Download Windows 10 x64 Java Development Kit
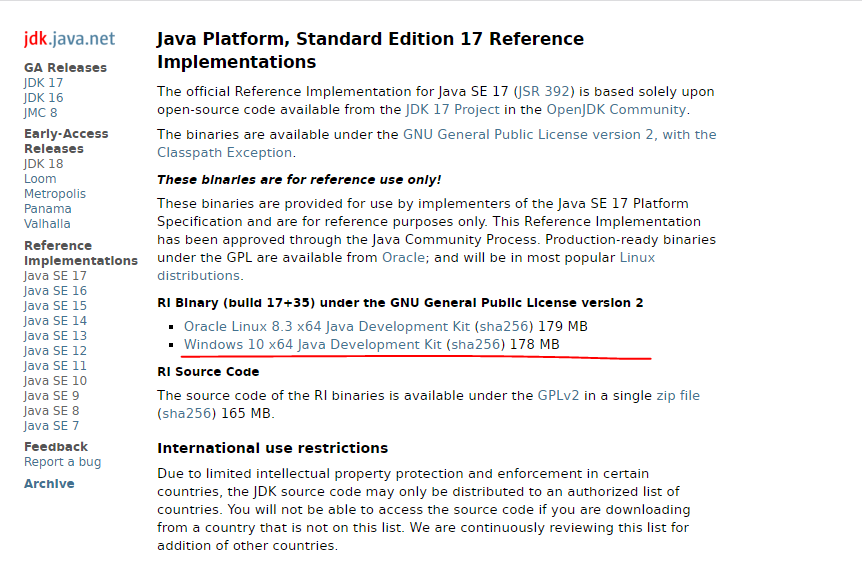Viewport: 862px width, 584px height. (313, 345)
